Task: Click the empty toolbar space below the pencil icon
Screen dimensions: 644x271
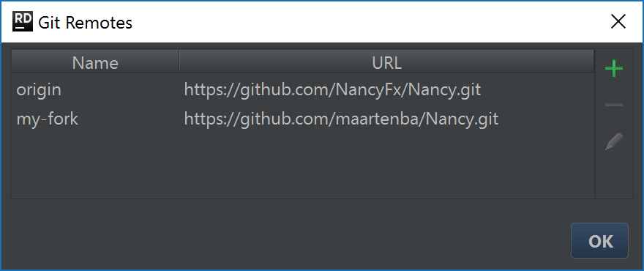Action: [613, 177]
